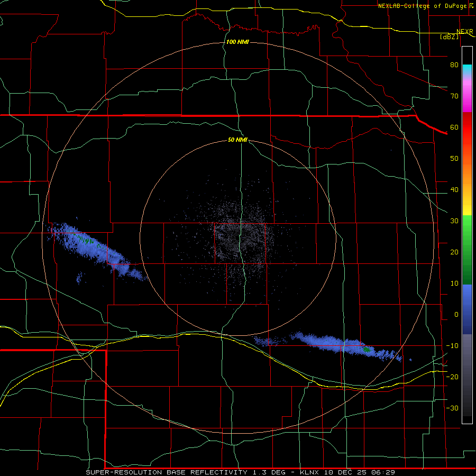Click the -30 value on the dBZ scale
The width and height of the screenshot is (476, 476).
[x=452, y=408]
